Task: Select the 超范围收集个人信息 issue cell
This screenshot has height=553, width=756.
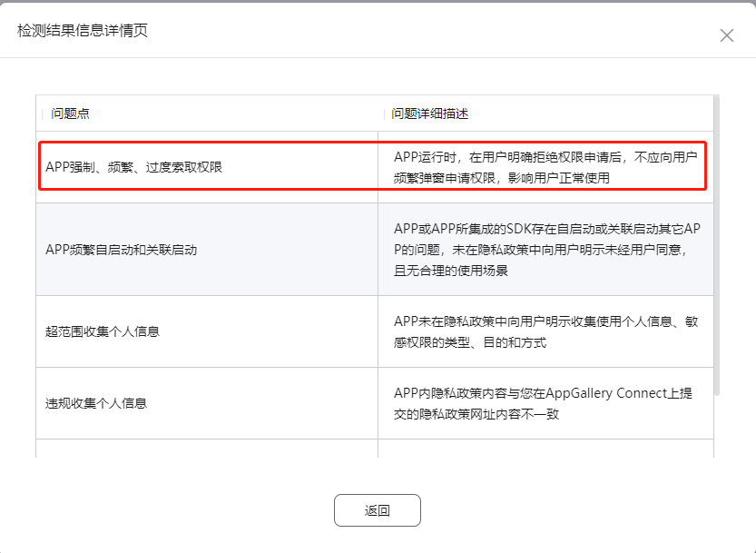Action: (103, 331)
